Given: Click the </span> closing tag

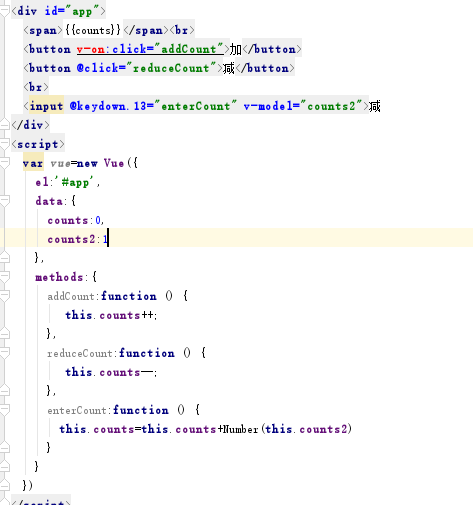Looking at the screenshot, I should (x=146, y=30).
